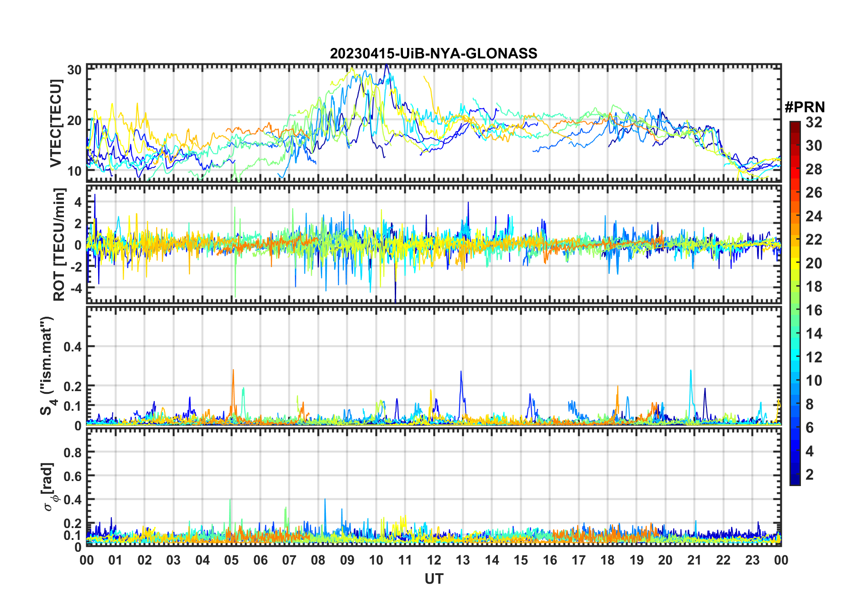Click x-axis tick label "19"
Viewport: 868px width, 607px height.
(x=637, y=560)
